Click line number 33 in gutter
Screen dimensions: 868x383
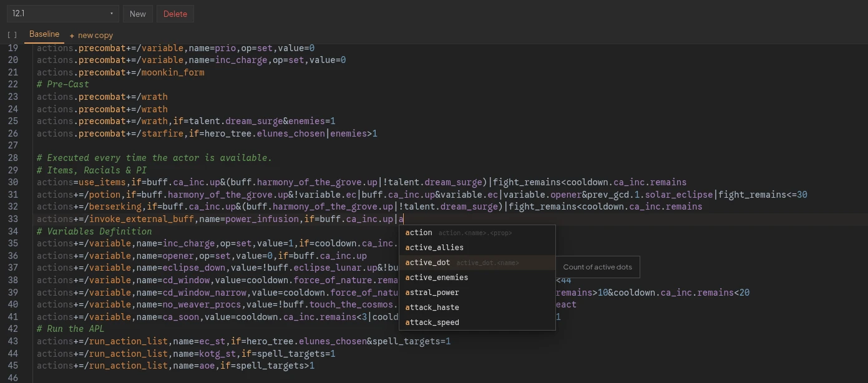pos(12,219)
